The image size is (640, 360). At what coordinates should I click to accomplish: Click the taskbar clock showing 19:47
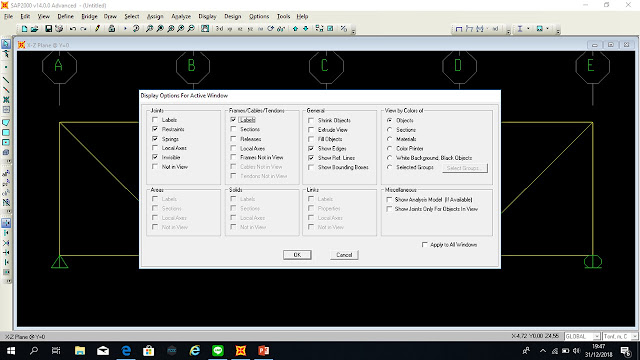(598, 351)
